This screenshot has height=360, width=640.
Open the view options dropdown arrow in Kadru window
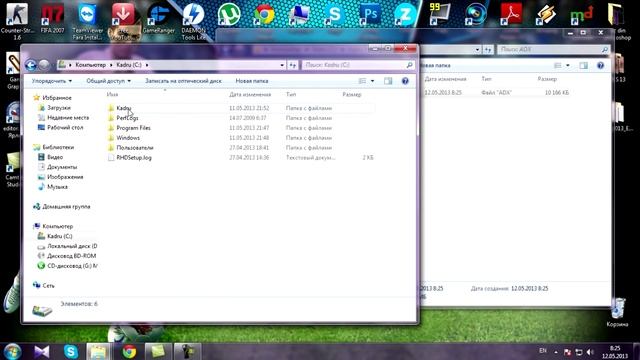coord(372,81)
